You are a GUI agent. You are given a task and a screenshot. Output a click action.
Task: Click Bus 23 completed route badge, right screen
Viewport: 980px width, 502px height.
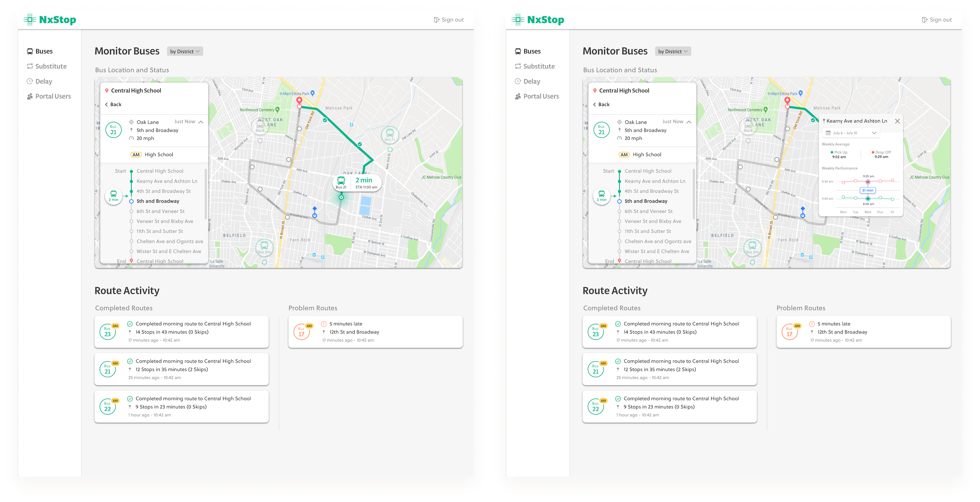tap(596, 332)
